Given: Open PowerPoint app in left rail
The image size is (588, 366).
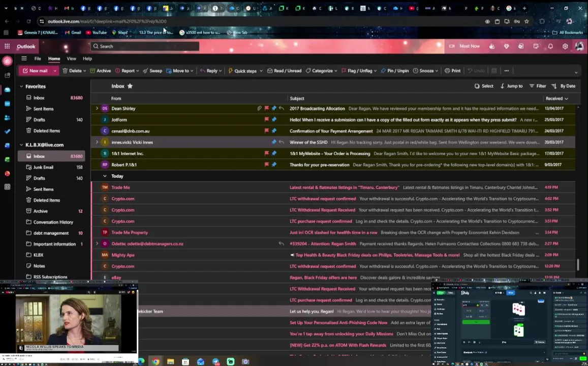Looking at the screenshot, I should (x=7, y=173).
